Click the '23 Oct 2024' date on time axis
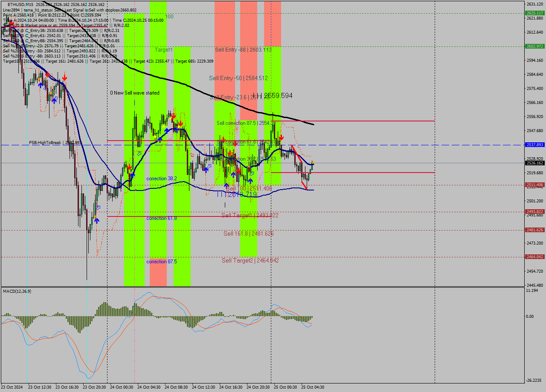 [13, 387]
